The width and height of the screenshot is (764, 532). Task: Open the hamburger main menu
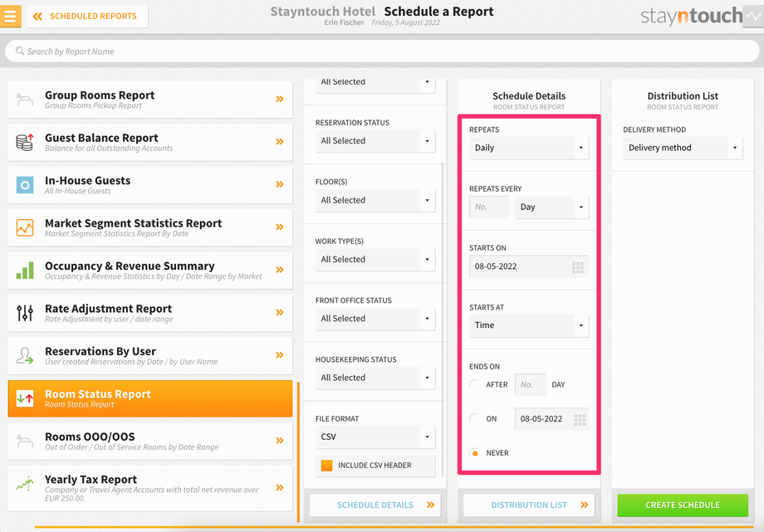[x=10, y=16]
